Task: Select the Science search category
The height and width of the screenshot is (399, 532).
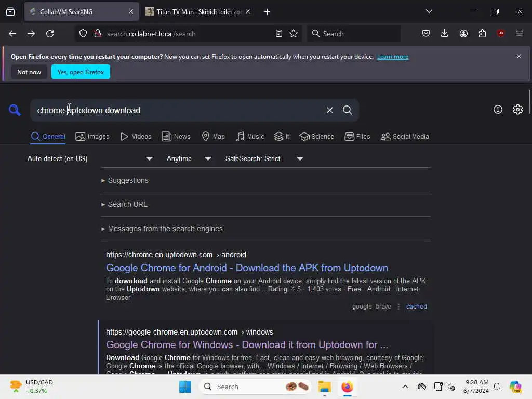Action: (x=316, y=137)
